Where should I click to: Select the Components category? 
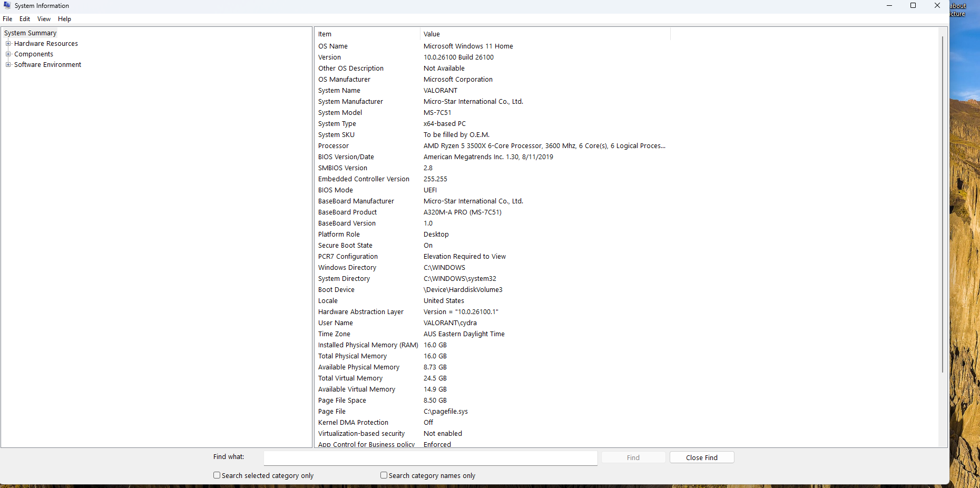[x=34, y=54]
